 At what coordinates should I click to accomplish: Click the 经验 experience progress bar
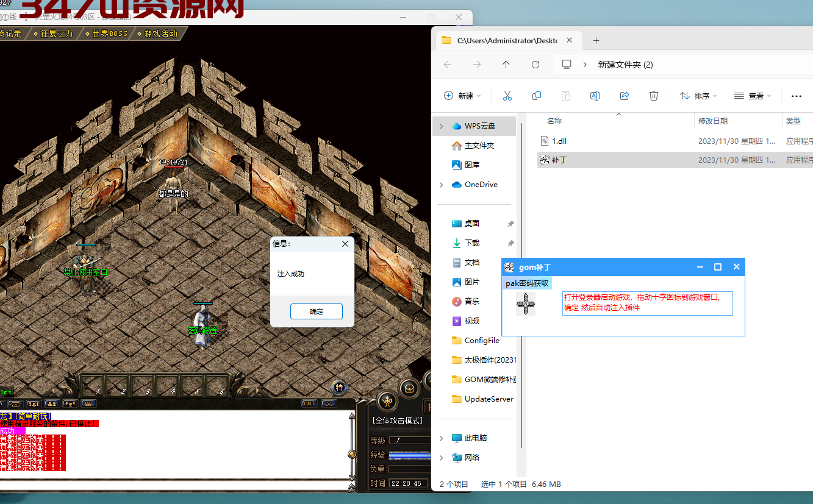pos(409,455)
